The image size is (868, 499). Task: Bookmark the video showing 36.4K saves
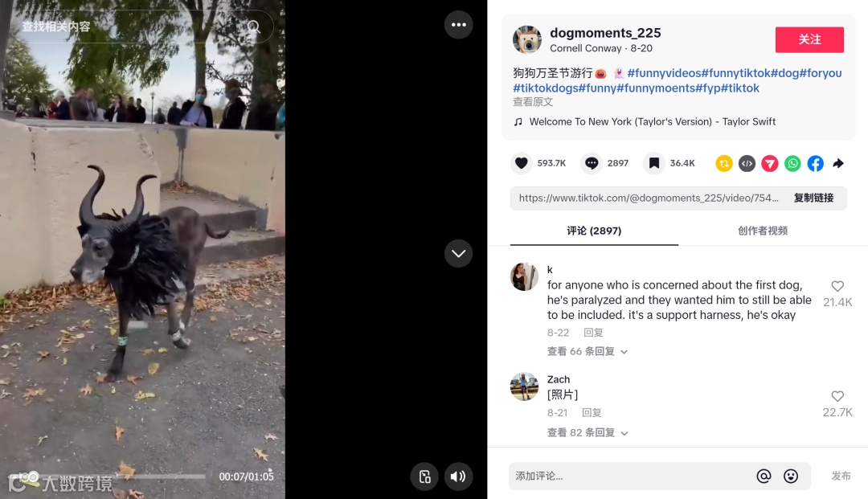click(653, 163)
